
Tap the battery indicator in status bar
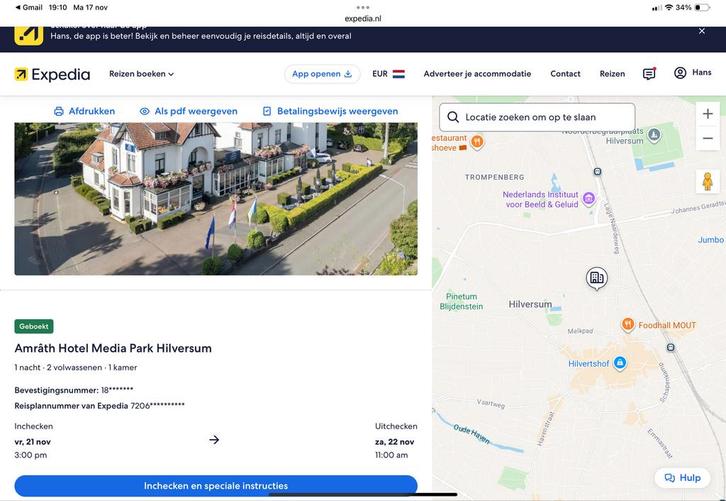coord(702,7)
